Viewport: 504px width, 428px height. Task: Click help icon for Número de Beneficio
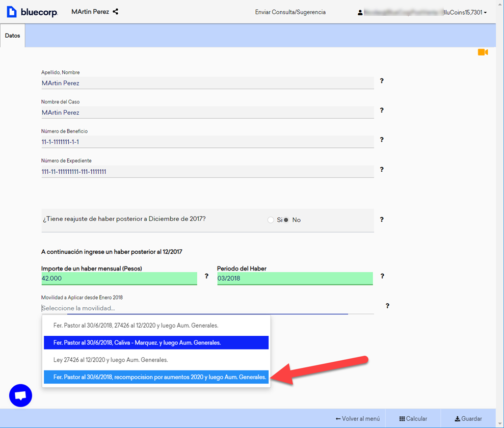coord(382,140)
